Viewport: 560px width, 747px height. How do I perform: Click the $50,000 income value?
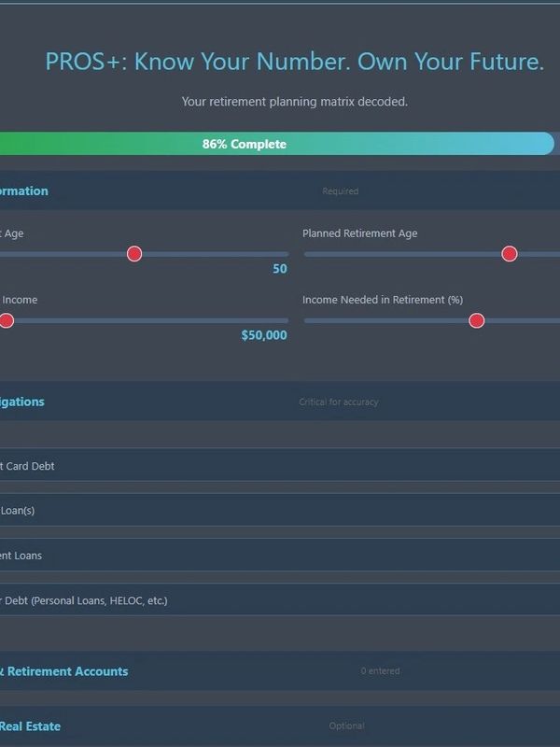click(x=264, y=335)
